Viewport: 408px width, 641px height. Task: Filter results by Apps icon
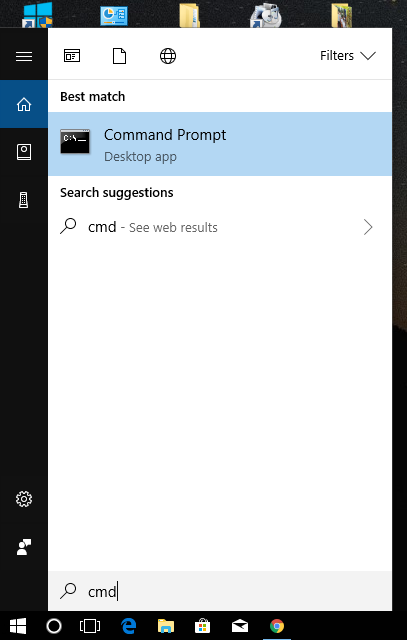point(72,56)
